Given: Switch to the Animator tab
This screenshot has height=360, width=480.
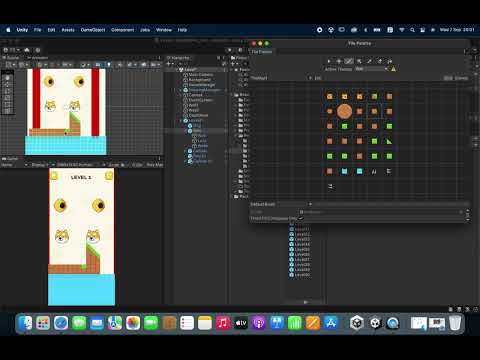Looking at the screenshot, I should tap(38, 58).
